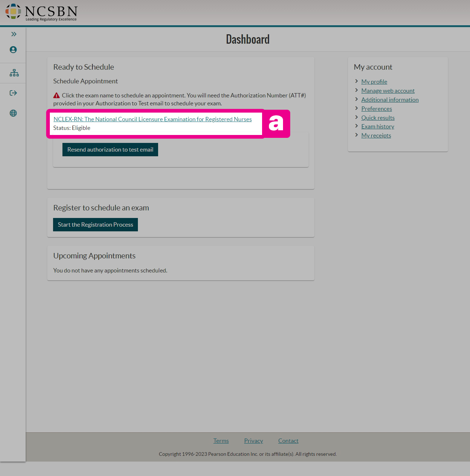Click 'Schedule Appointment' subheading
470x476 pixels.
coord(86,81)
